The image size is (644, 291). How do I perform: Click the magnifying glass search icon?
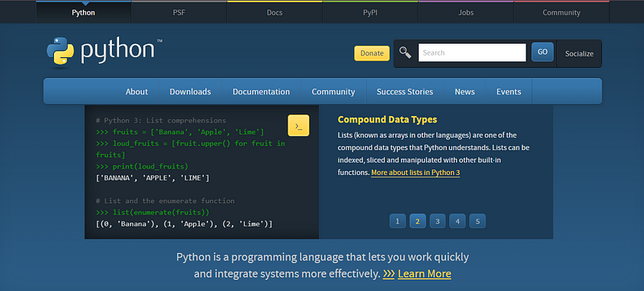[x=405, y=52]
